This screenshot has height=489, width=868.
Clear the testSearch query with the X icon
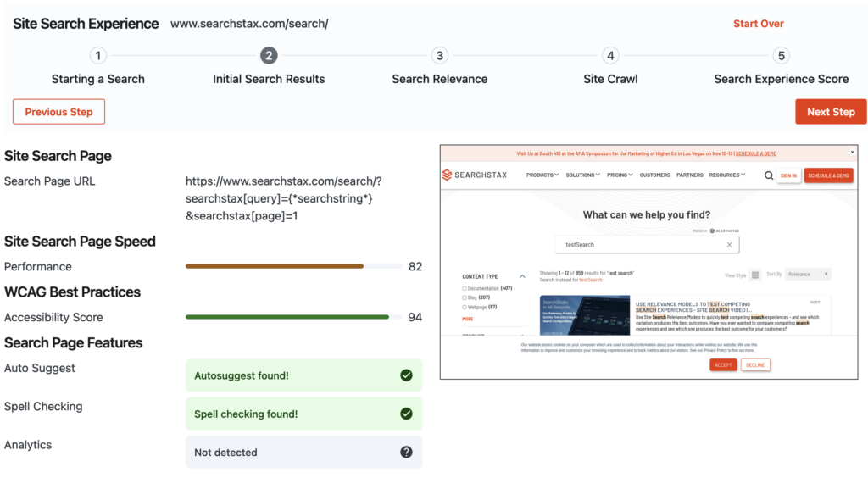pyautogui.click(x=729, y=245)
